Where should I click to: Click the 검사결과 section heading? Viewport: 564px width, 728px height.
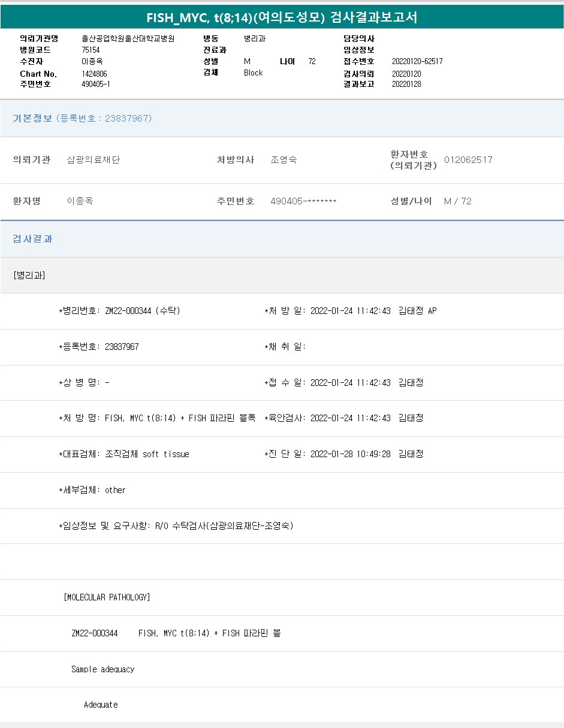(x=33, y=238)
